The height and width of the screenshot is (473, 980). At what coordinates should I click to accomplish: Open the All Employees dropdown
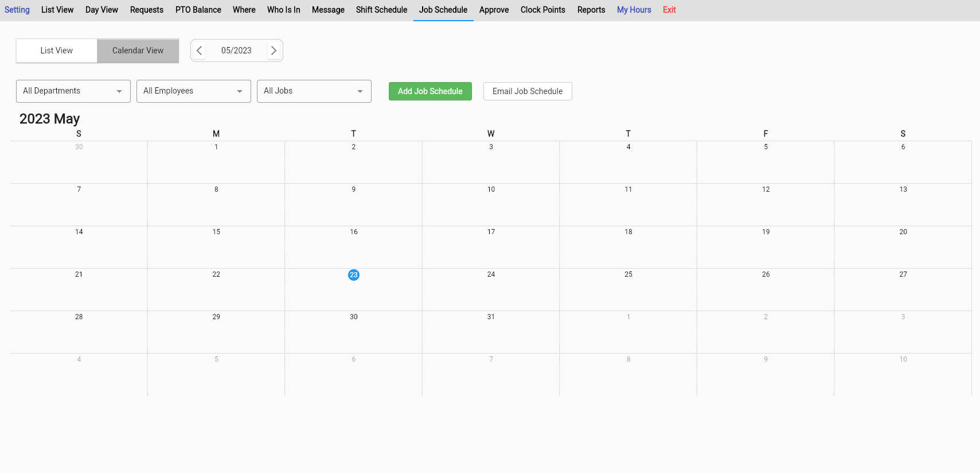point(194,91)
